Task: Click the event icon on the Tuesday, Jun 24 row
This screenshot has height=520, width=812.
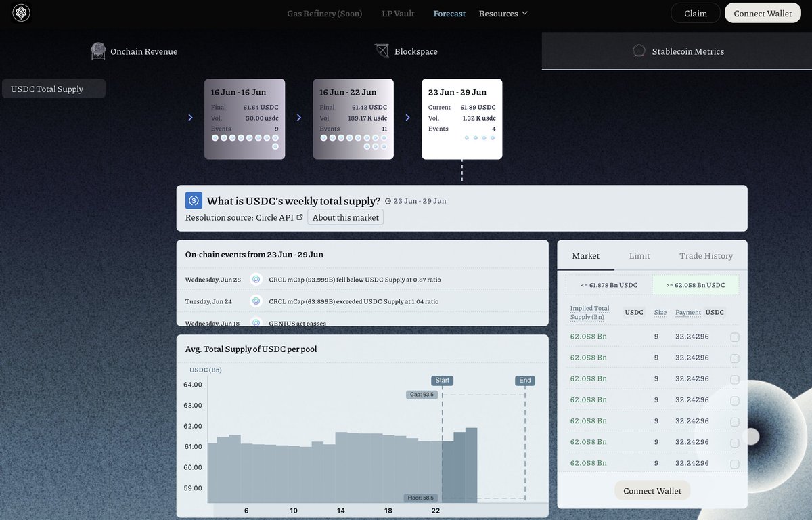Action: click(x=256, y=301)
